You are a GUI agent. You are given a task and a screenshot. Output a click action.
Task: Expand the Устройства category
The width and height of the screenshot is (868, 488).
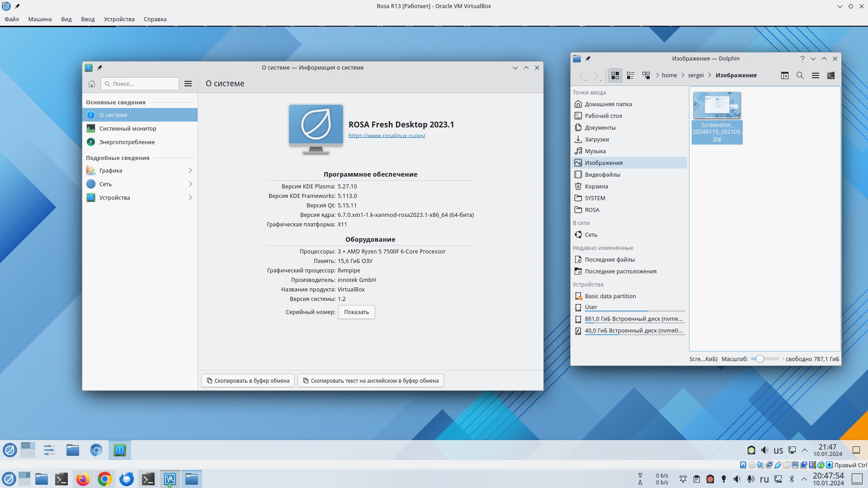click(x=190, y=197)
